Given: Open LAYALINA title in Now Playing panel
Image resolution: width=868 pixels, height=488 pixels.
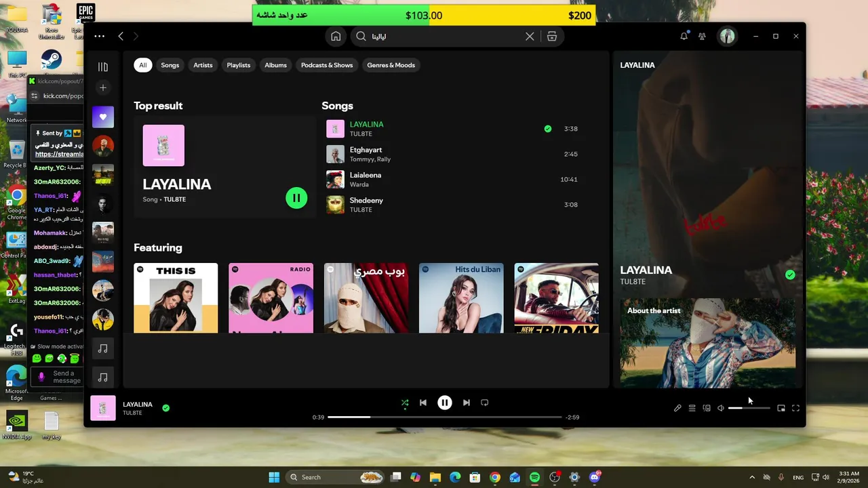Looking at the screenshot, I should (646, 270).
